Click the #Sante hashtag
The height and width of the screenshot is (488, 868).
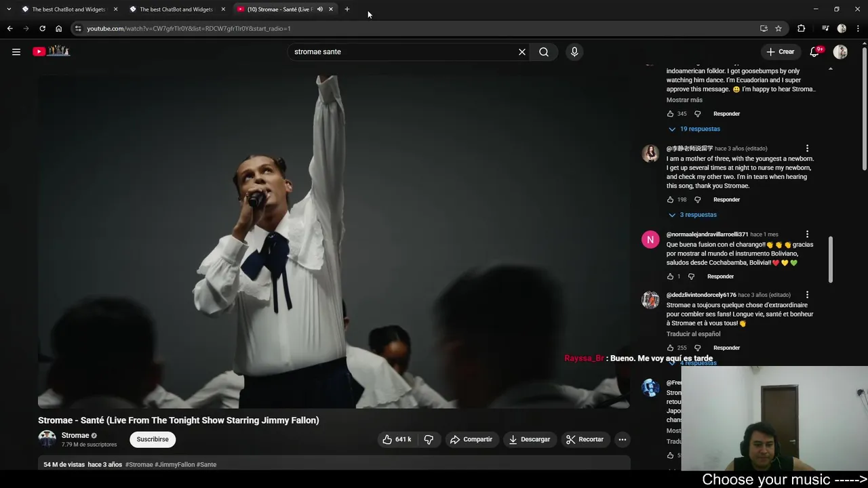206,464
